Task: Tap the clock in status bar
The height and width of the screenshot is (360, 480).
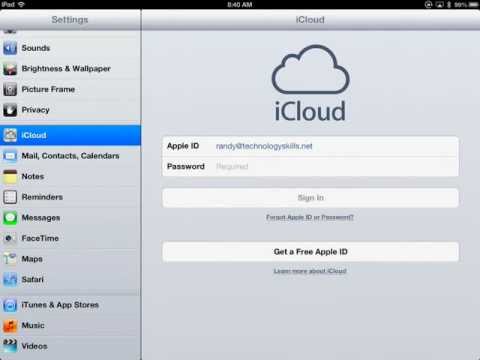Action: pyautogui.click(x=240, y=5)
